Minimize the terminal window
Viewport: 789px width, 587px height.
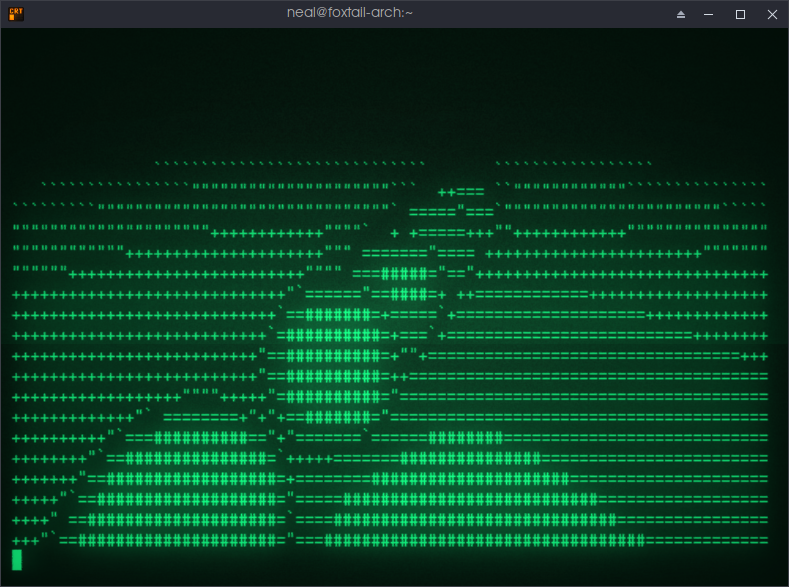pyautogui.click(x=708, y=15)
